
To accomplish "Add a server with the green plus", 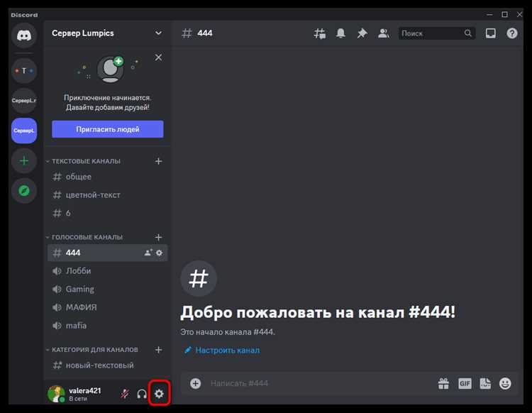I will pos(23,160).
